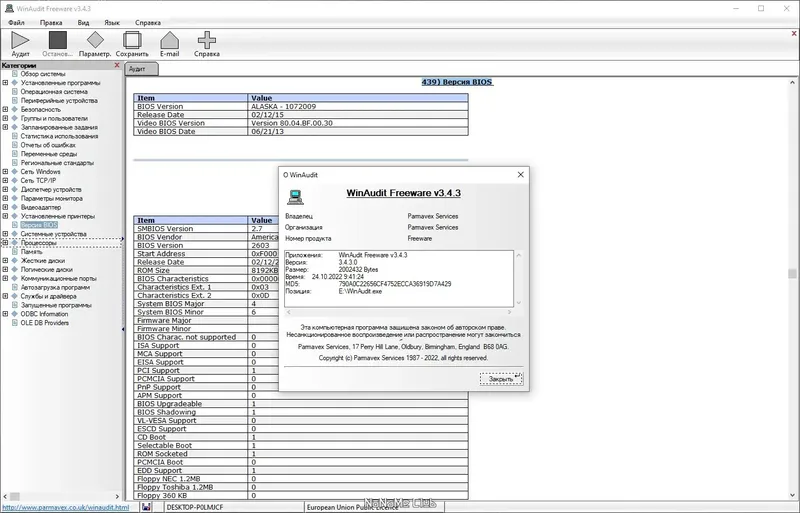Expand the Группы и пользователи tree node
Screen dimensions: 800x513
[x=5, y=118]
